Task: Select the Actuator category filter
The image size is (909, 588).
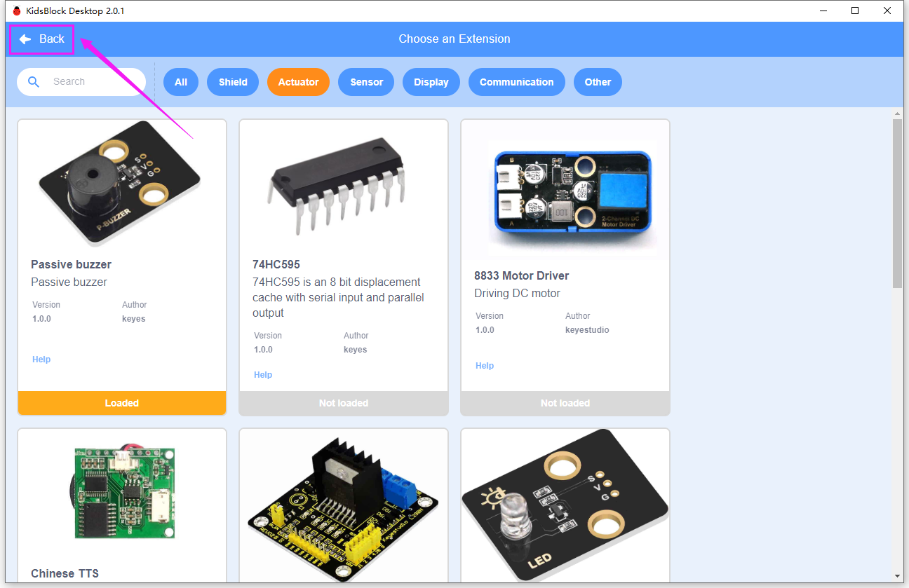Action: [x=299, y=82]
